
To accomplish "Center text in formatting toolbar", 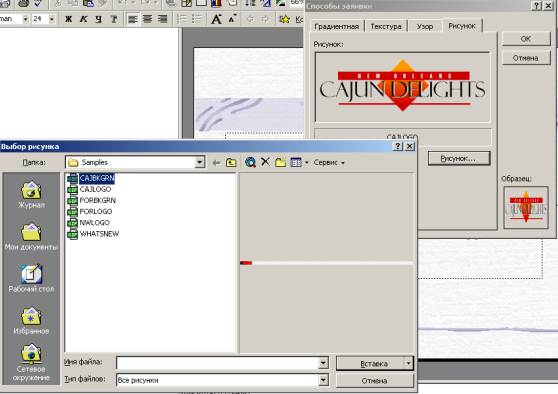I will click(x=147, y=19).
